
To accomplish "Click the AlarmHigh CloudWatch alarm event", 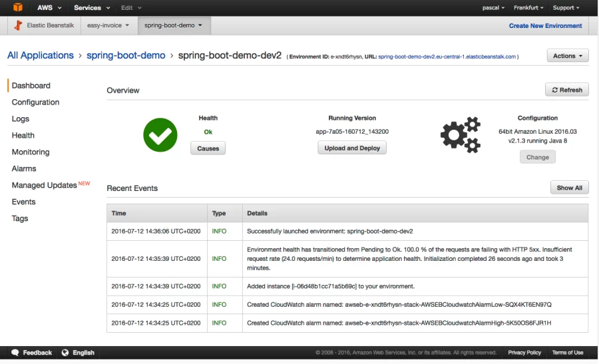I will pos(399,323).
